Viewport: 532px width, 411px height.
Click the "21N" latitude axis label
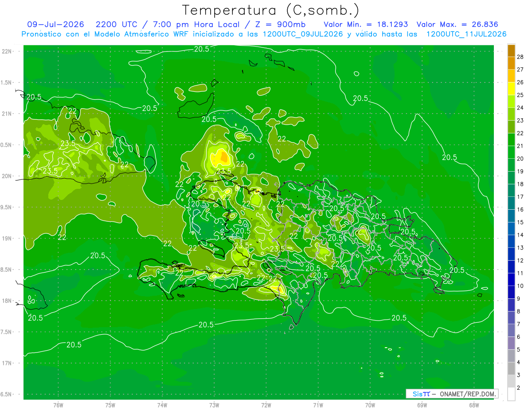[x=7, y=114]
